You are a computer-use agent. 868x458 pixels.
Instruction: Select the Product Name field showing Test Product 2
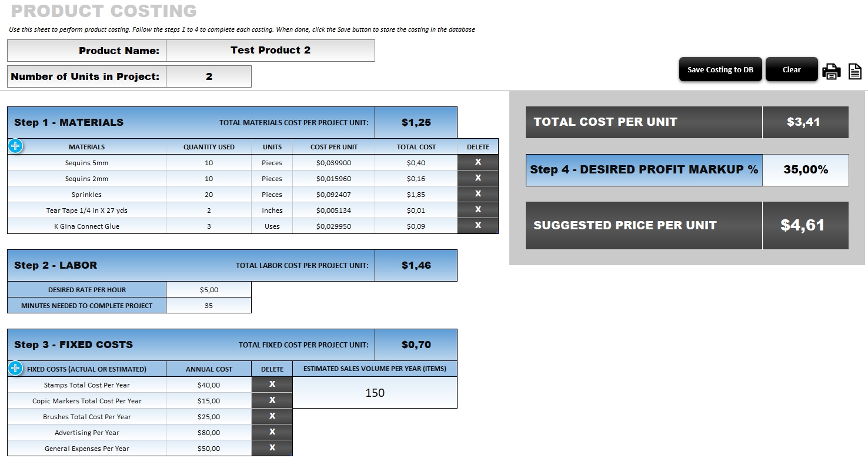click(271, 50)
